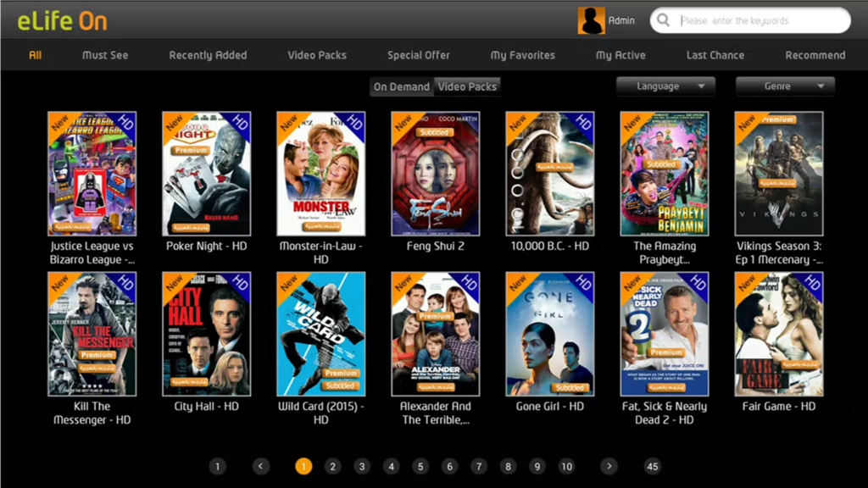The width and height of the screenshot is (868, 488).
Task: Open the Recommend tab
Action: click(x=815, y=55)
